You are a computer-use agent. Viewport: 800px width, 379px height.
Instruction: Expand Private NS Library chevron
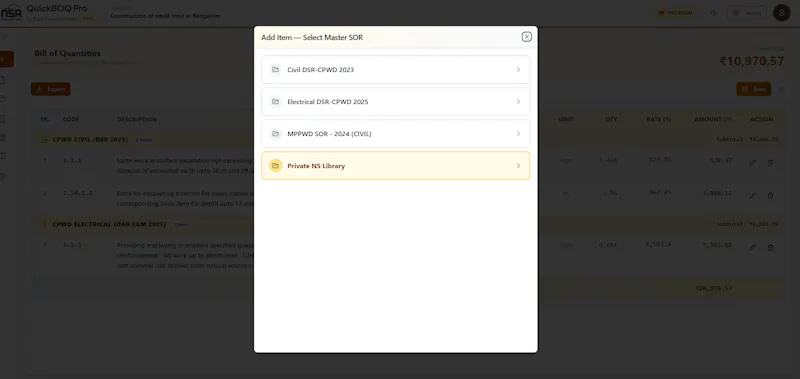[x=518, y=166]
